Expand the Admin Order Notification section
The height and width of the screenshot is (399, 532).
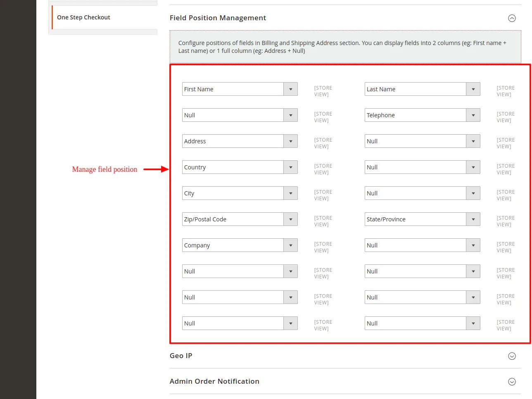(512, 381)
